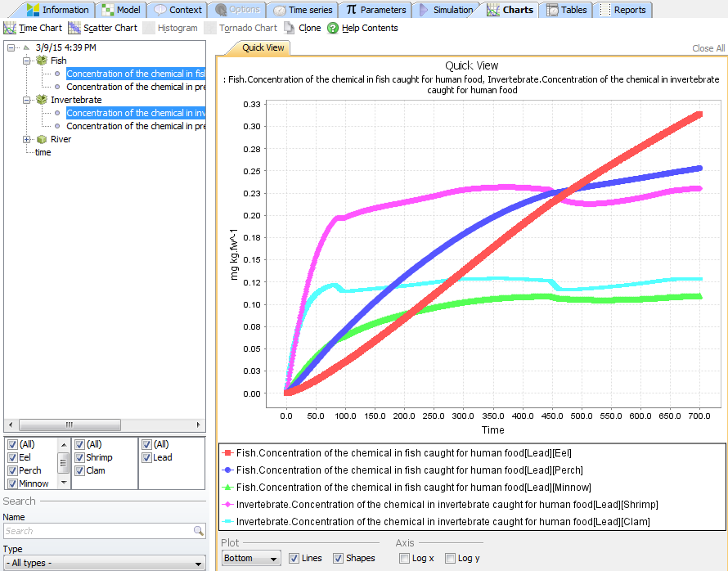728x571 pixels.
Task: Click the Close All link
Action: coord(708,48)
